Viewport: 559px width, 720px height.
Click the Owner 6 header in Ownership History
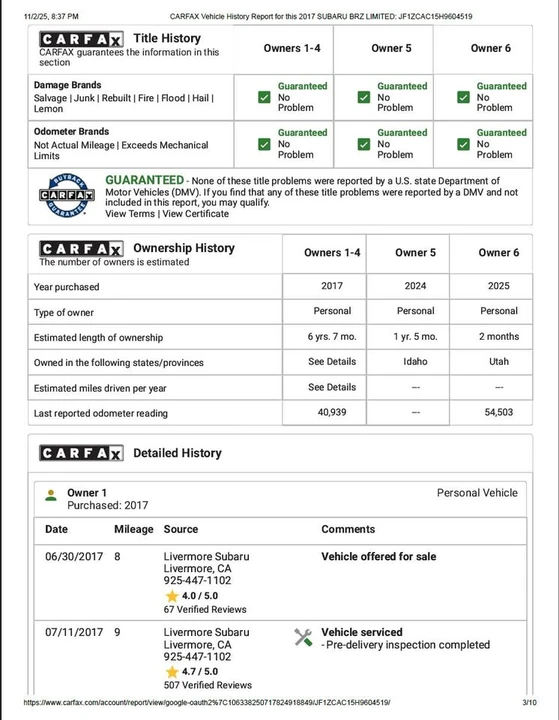499,253
